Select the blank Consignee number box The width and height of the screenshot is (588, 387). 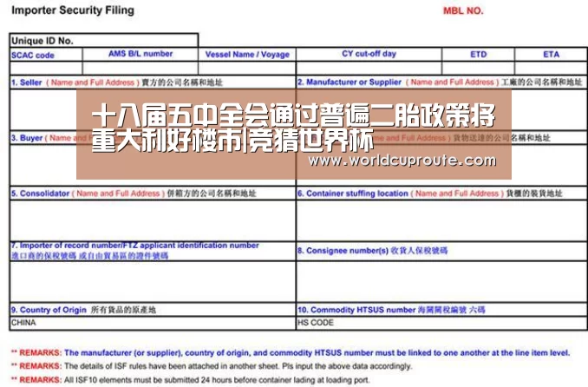click(x=441, y=281)
